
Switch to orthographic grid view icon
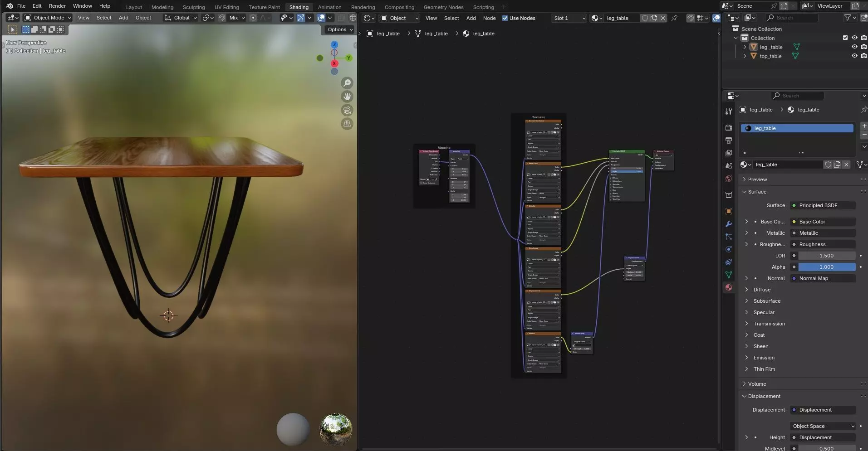[x=347, y=124]
